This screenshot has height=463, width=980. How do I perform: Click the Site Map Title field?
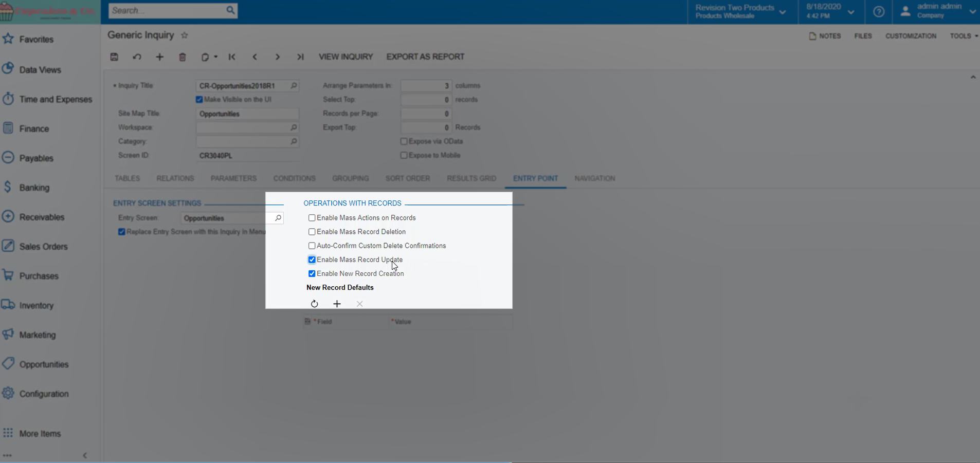[247, 114]
